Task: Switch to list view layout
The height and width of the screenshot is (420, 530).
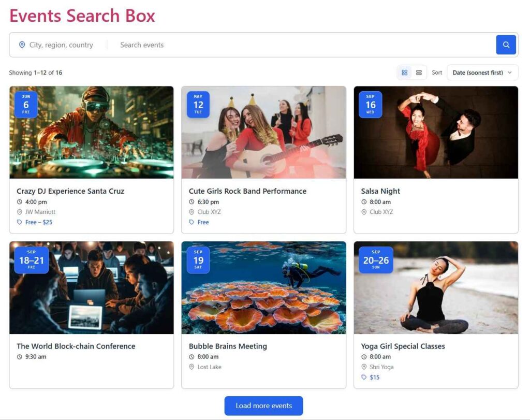Action: click(x=419, y=73)
